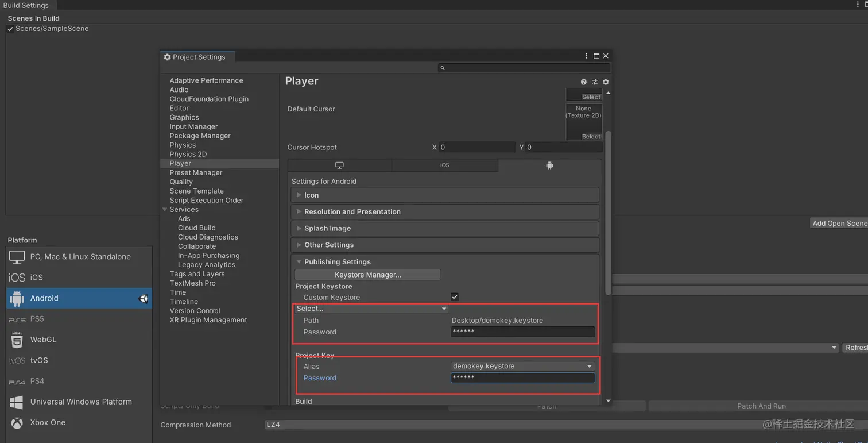Click the Player settings vertical scrollbar thumb
This screenshot has height=443, width=868.
[x=608, y=213]
